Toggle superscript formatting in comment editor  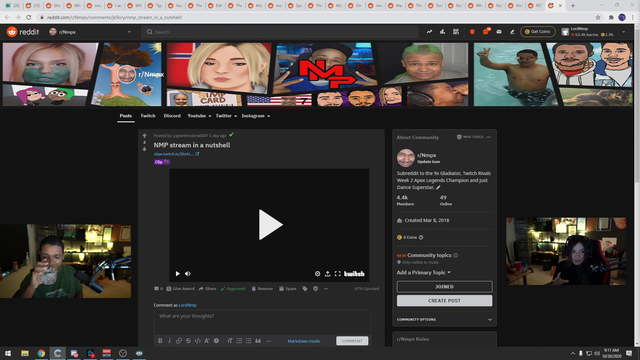pos(207,341)
